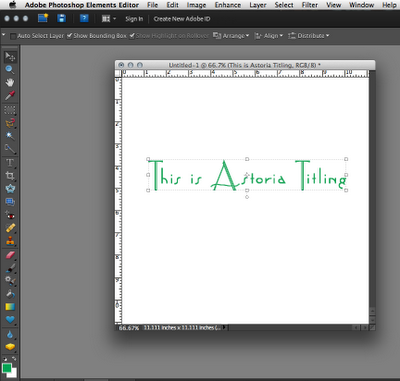Choose the Gradient tool
The image size is (400, 381).
(x=10, y=307)
